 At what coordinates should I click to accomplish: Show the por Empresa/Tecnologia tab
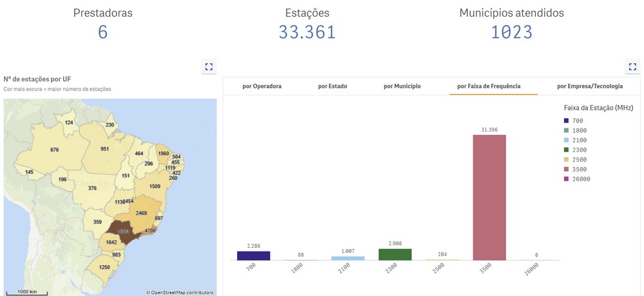tap(589, 86)
